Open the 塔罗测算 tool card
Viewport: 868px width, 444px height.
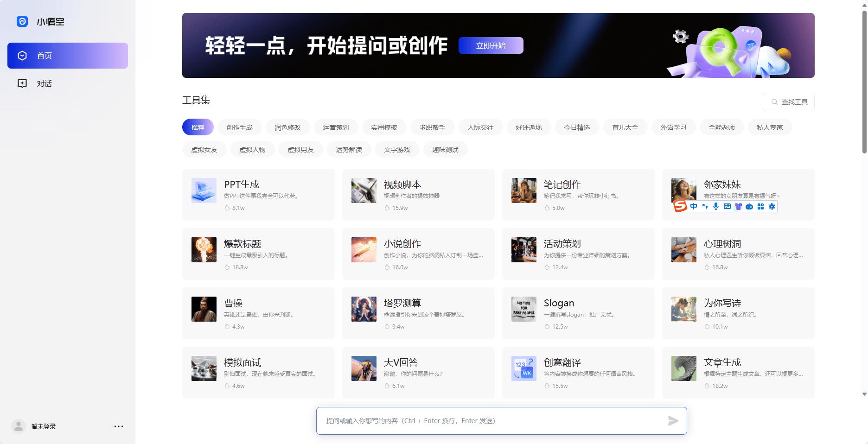tap(418, 313)
